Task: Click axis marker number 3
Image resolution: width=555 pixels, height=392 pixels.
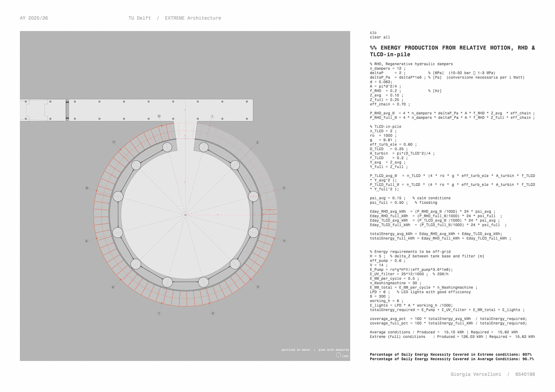Action: (x=284, y=188)
